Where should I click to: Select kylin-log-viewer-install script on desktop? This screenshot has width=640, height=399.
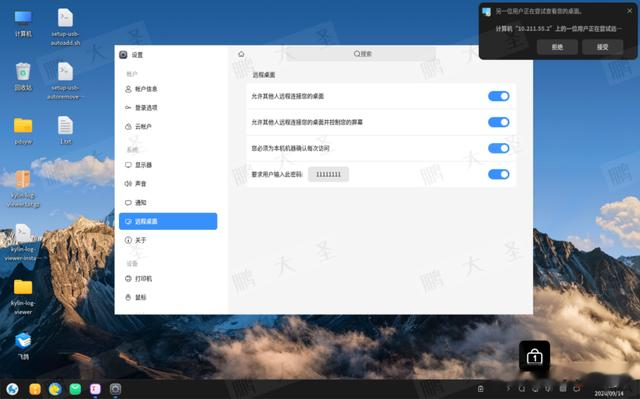click(x=23, y=242)
